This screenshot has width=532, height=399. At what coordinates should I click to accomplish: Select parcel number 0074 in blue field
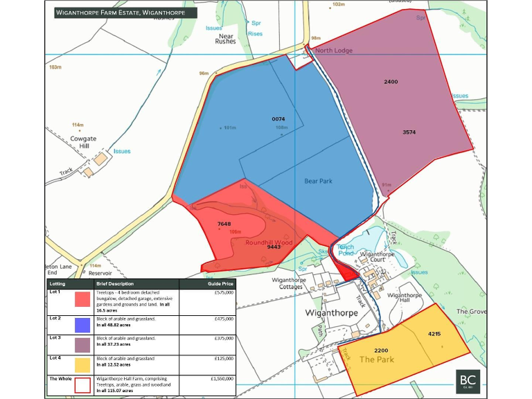pos(278,120)
